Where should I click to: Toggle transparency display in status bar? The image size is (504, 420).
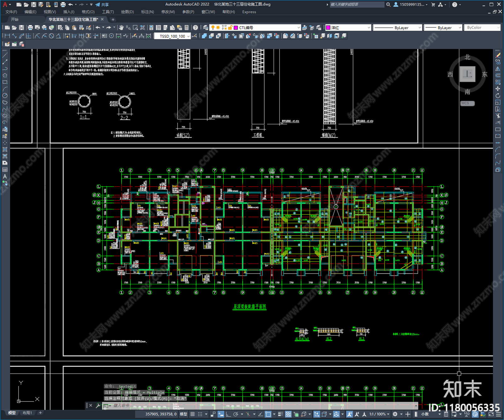click(288, 414)
